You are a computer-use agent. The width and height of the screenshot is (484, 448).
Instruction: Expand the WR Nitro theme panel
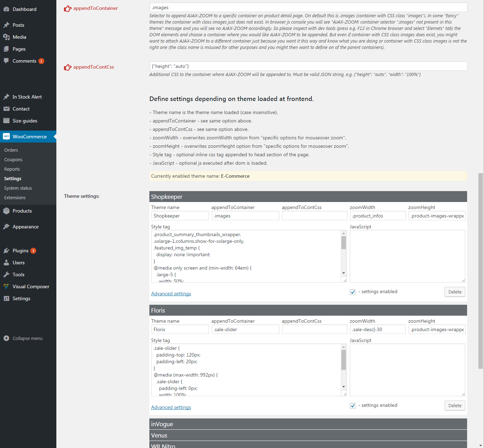coord(308,445)
